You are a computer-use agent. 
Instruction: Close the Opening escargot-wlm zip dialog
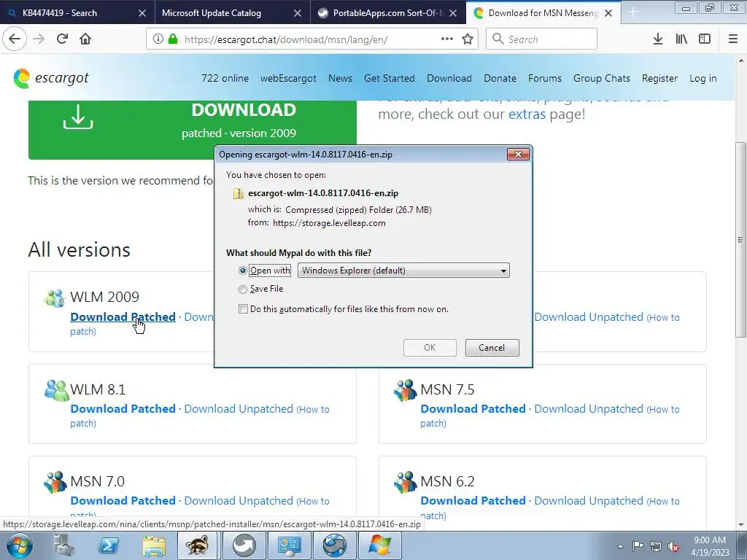coord(519,155)
